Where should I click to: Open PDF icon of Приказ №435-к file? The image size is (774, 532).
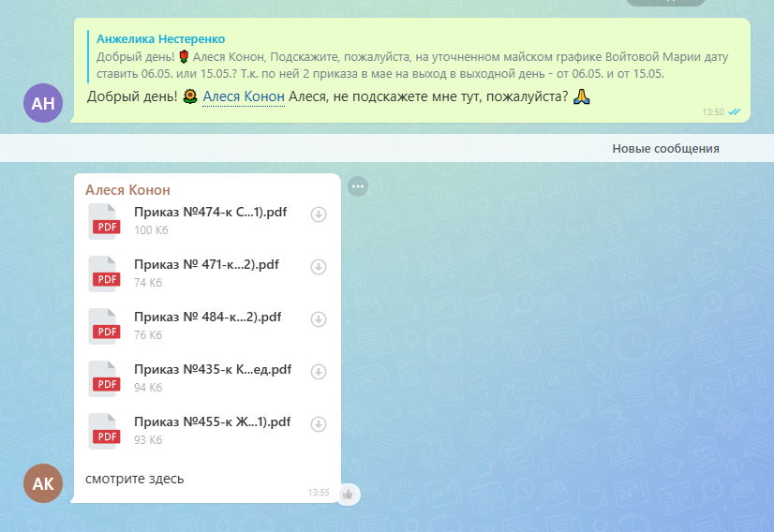104,378
